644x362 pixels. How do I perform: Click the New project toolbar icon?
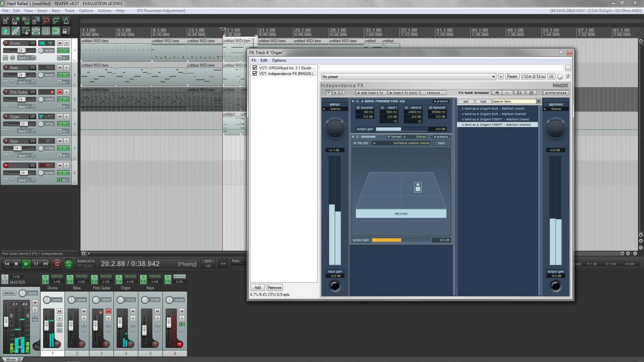point(6,21)
